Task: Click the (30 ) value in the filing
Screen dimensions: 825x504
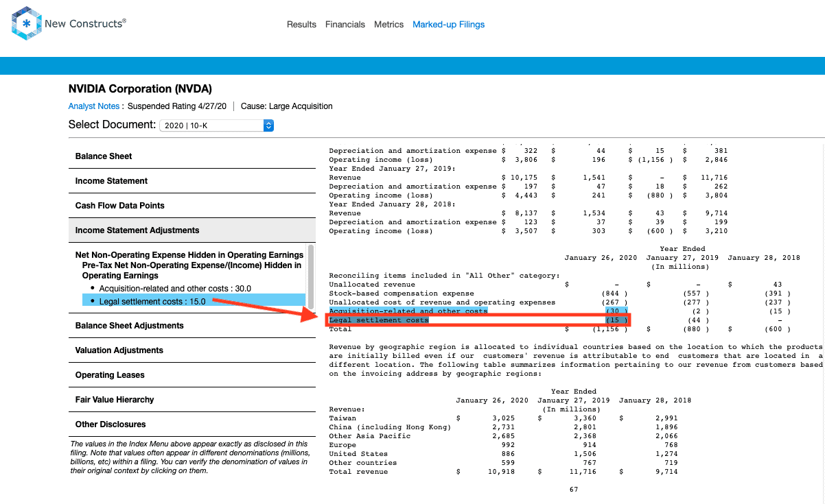Action: [x=616, y=311]
